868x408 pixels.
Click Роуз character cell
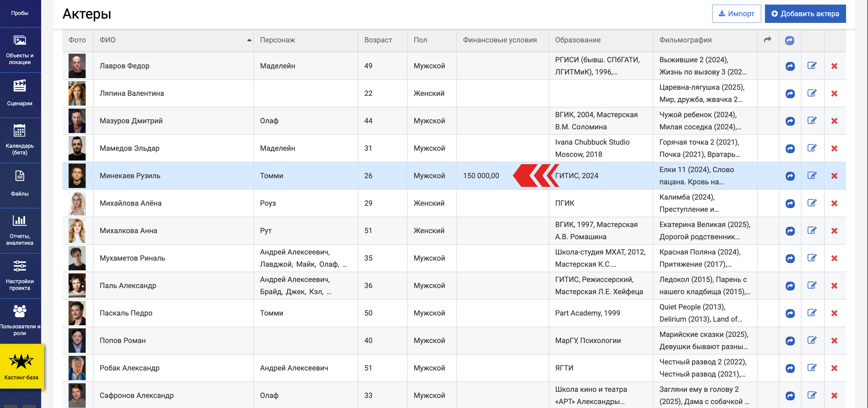(305, 203)
